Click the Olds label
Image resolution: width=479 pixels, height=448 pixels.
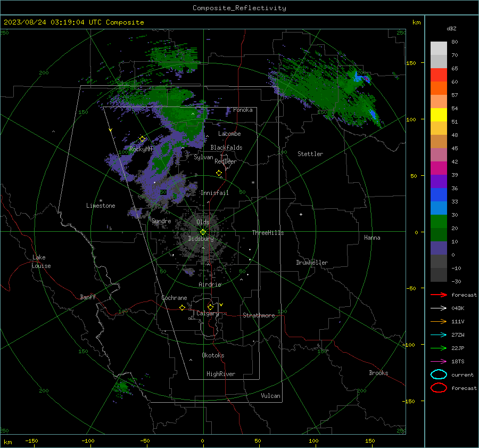203,222
